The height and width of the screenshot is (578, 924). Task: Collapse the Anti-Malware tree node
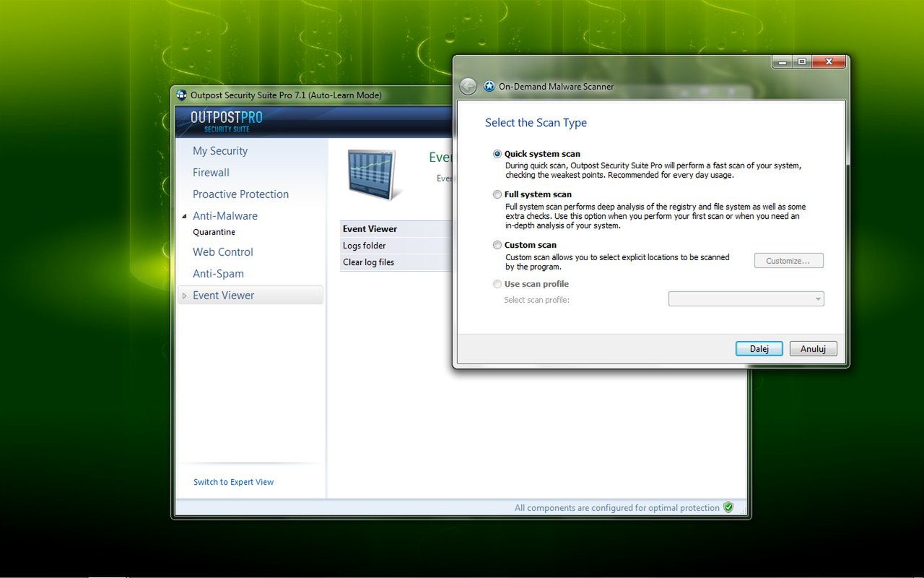tap(184, 216)
